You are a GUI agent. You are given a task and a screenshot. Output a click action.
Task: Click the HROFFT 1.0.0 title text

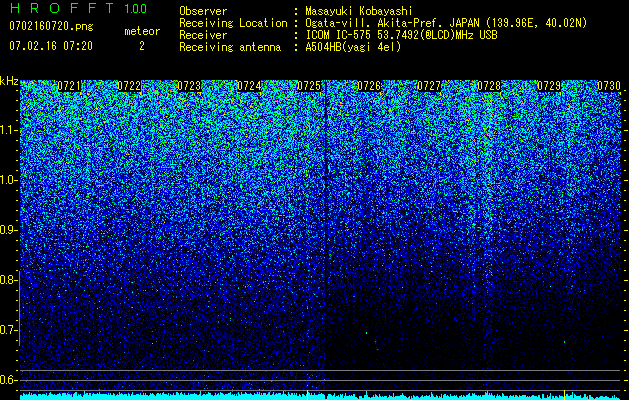point(78,8)
